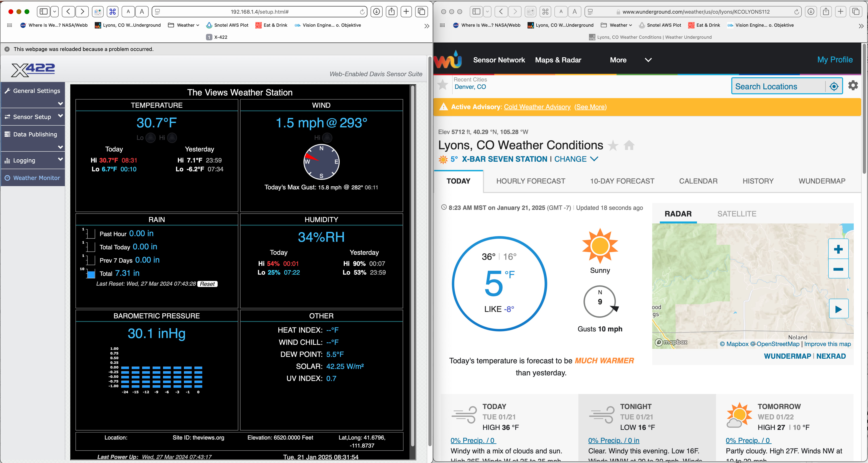The image size is (868, 463).
Task: Toggle the wind Hi alarm indicator
Action: pos(327,138)
